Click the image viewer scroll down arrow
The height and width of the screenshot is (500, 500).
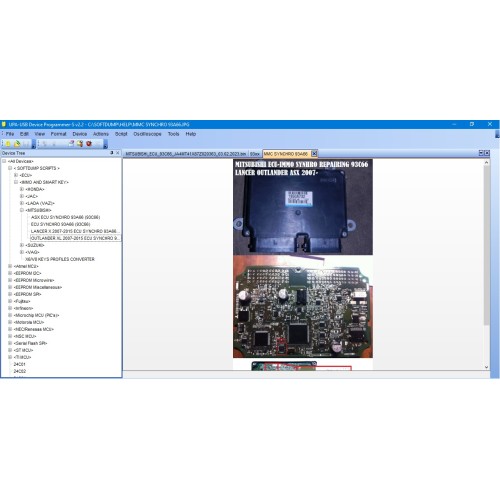[486, 367]
